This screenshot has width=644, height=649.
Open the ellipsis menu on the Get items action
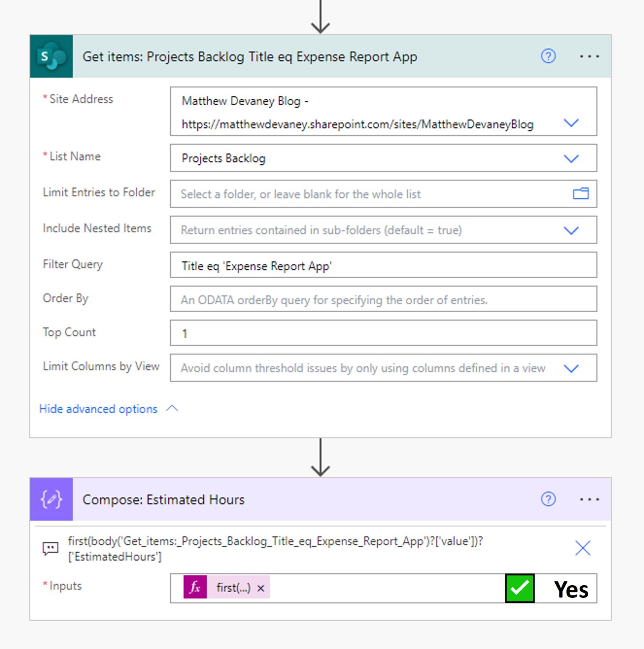pos(589,56)
